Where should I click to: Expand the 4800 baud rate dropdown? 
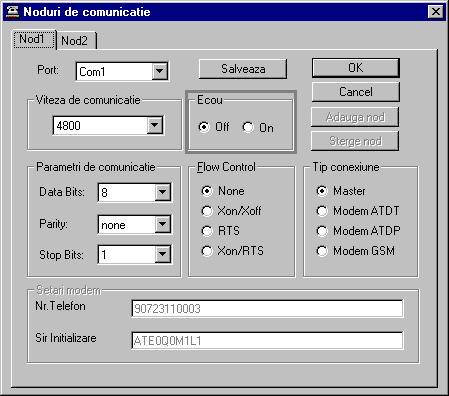[x=155, y=125]
